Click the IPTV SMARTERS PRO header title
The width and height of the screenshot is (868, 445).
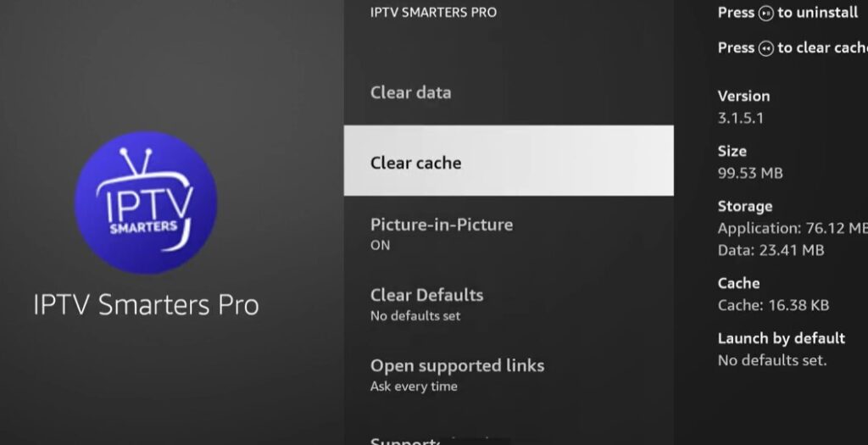coord(434,13)
